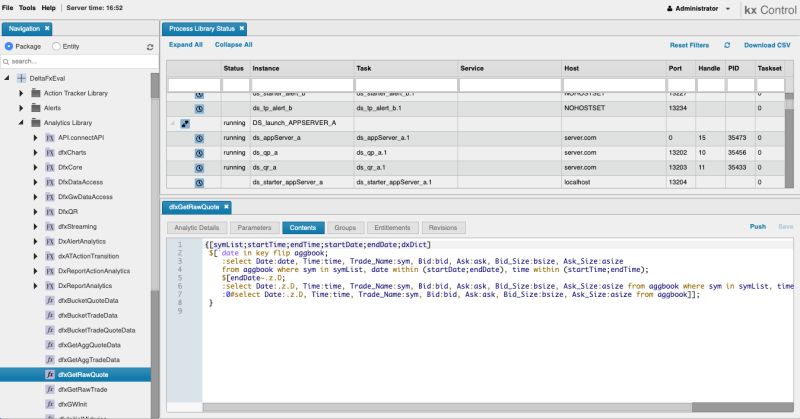Screen dimensions: 800x419
Task: Click the code editor horizontal scrollbar
Action: 497,407
